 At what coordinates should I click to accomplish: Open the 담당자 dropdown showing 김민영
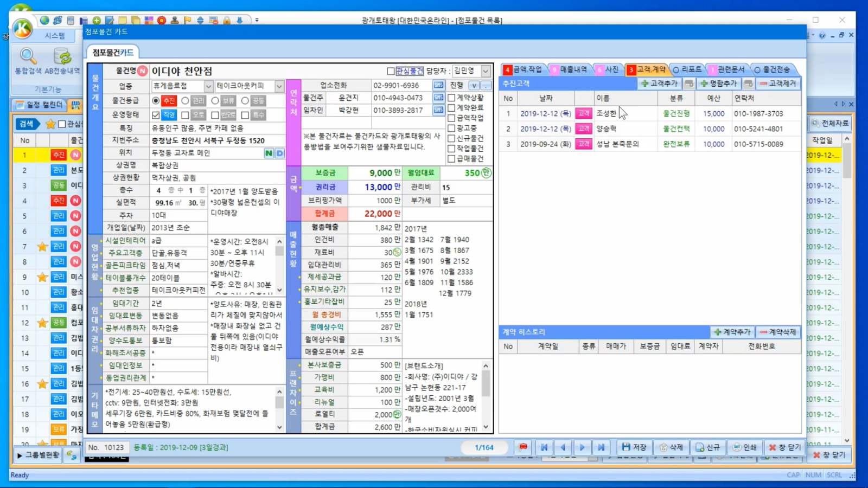coord(486,71)
